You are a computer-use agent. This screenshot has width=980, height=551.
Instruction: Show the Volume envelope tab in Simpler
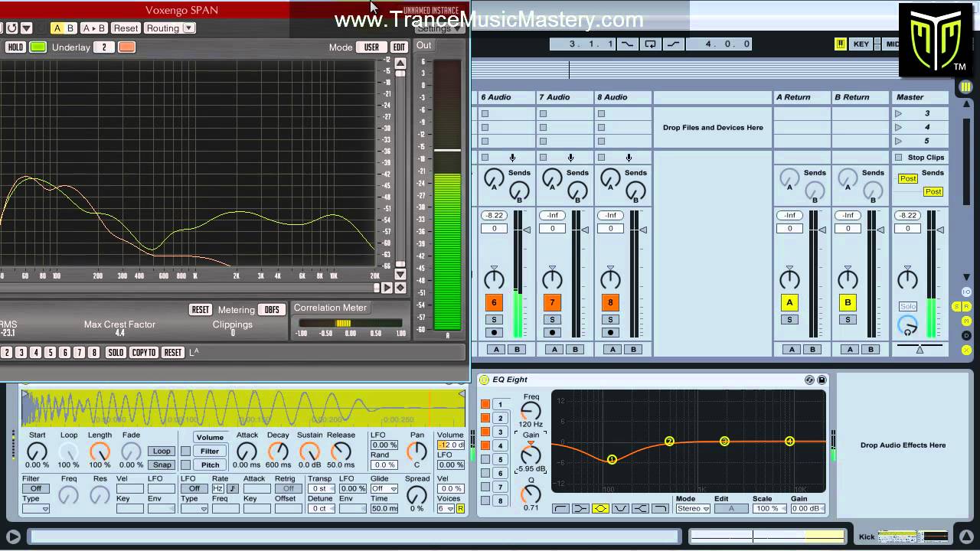pyautogui.click(x=209, y=438)
